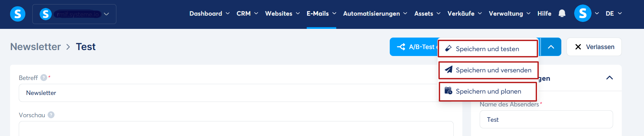Click the Newsletter breadcrumb link
Viewport: 644px width, 136px height.
(35, 47)
